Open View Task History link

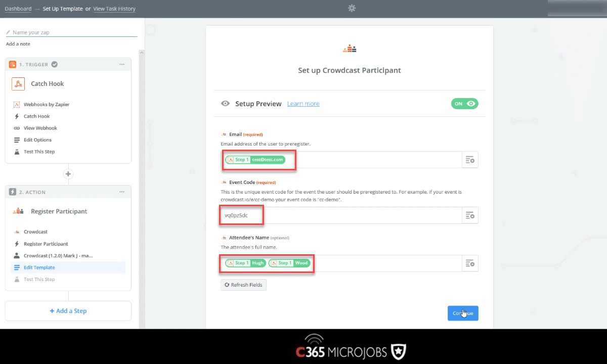(114, 9)
